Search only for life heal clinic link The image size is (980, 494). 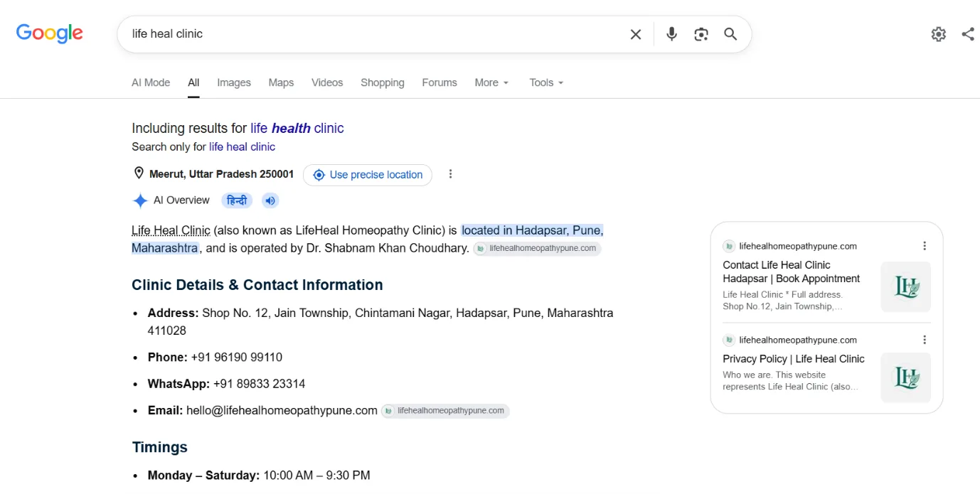pos(242,147)
